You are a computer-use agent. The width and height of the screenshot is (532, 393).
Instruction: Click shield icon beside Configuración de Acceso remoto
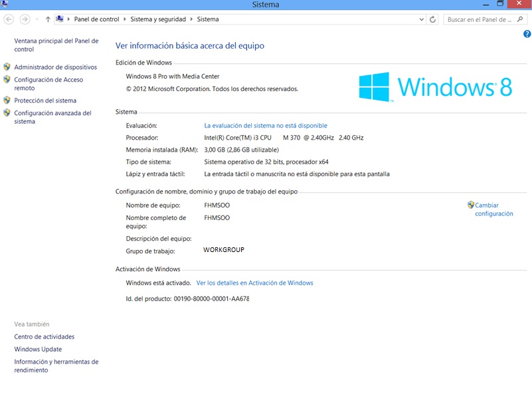tap(7, 79)
